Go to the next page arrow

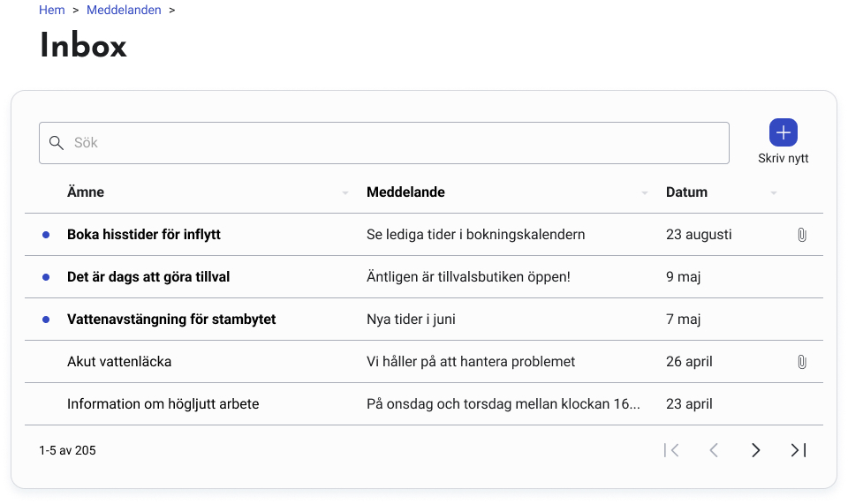755,450
